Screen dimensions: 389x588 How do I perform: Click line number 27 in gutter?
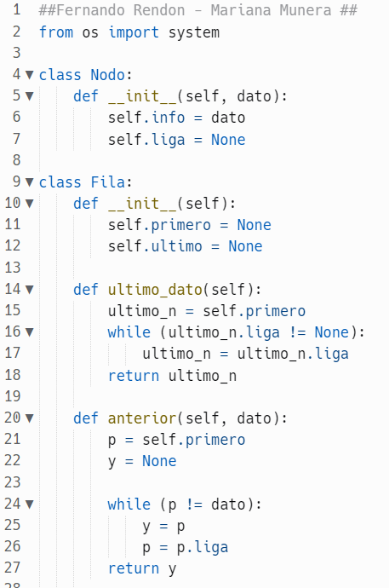click(13, 568)
